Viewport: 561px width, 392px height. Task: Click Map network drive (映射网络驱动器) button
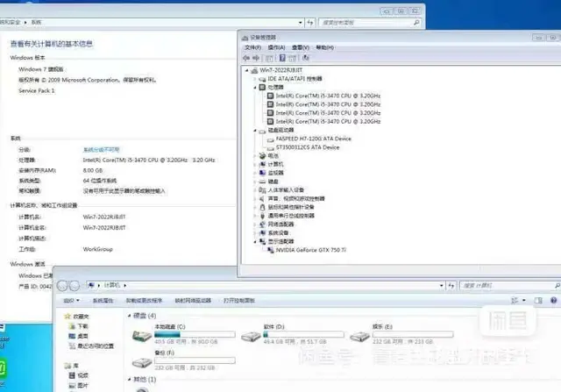coord(193,300)
